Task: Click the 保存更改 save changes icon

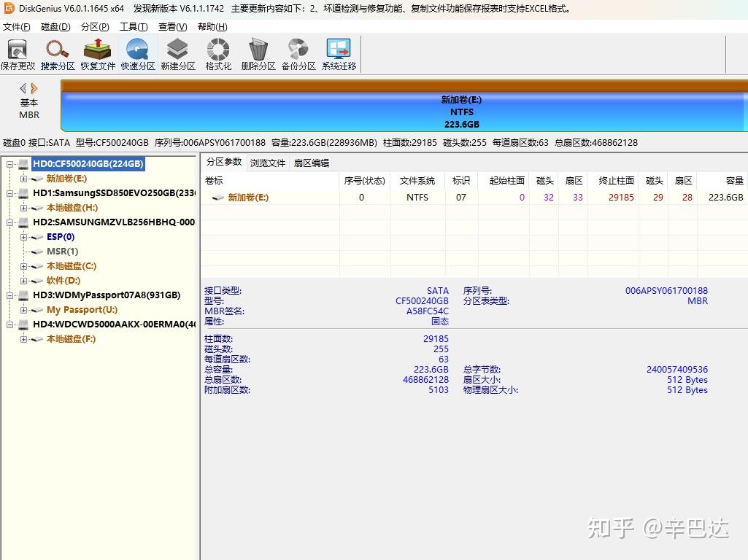Action: point(18,55)
